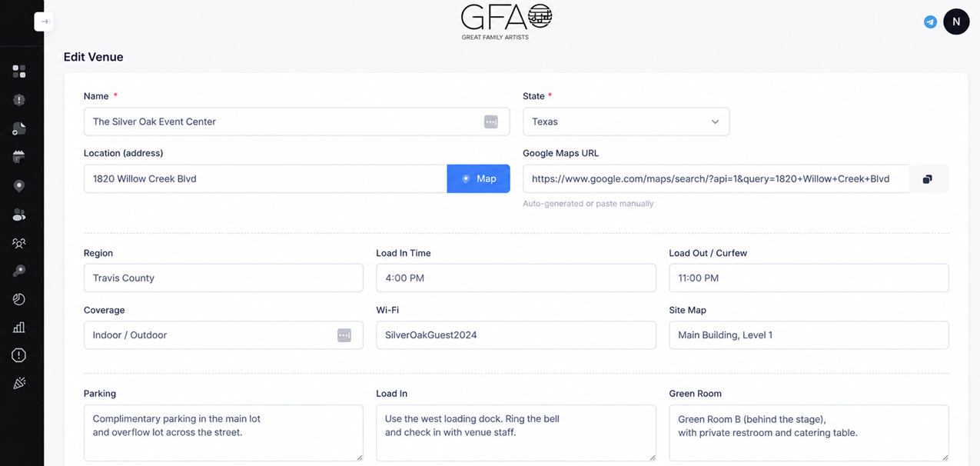Open the party popper icon in sidebar

19,383
